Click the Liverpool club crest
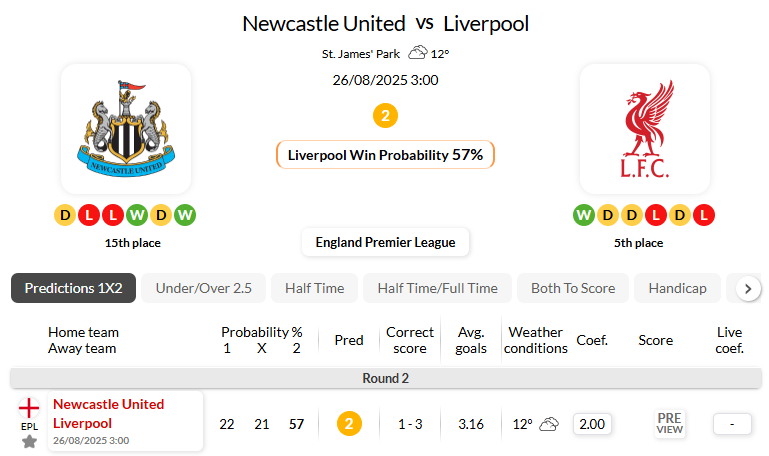Image resolution: width=769 pixels, height=456 pixels. (x=645, y=129)
